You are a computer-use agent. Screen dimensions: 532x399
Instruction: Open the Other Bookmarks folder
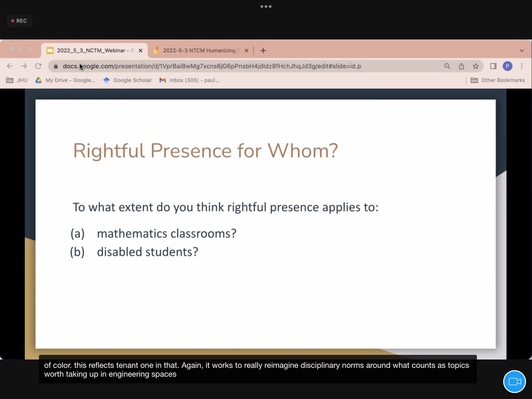pos(497,80)
